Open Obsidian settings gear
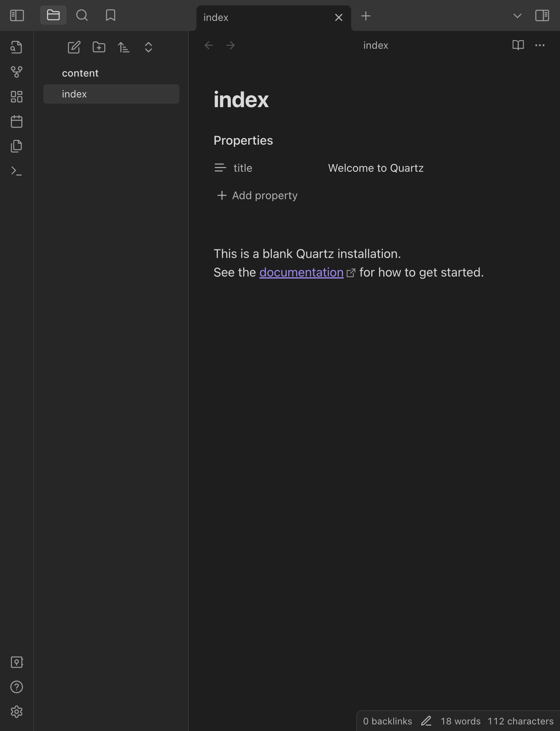Viewport: 560px width, 731px height. click(x=17, y=712)
